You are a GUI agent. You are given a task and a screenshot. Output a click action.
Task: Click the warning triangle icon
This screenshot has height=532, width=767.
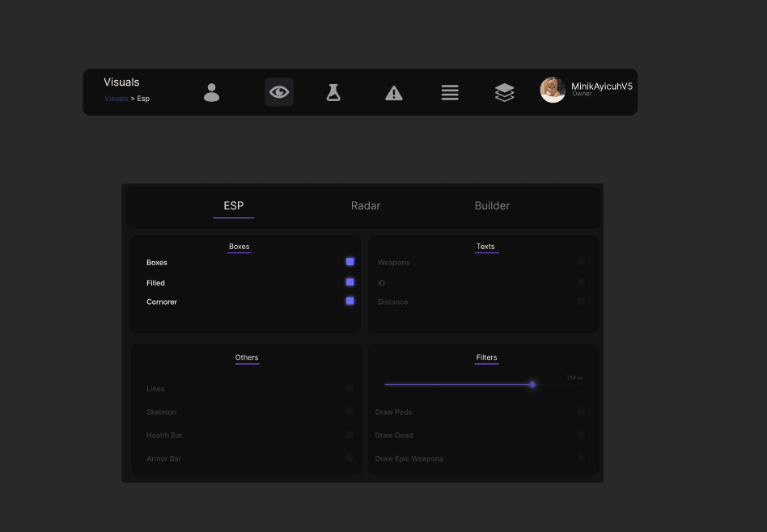393,93
